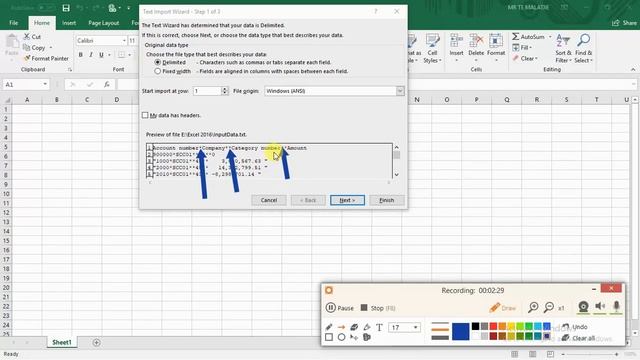Open recorder text size 17 dropdown
The width and height of the screenshot is (640, 360).
point(416,327)
